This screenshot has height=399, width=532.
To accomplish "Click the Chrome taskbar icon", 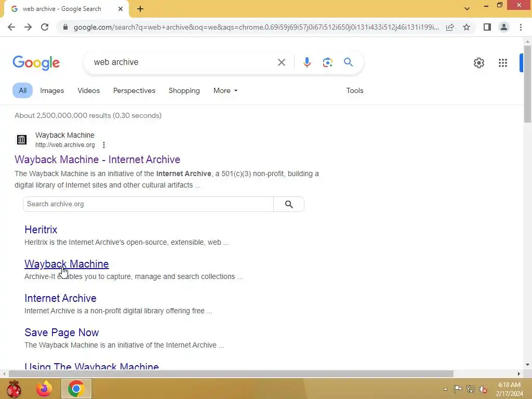I will coord(76,389).
